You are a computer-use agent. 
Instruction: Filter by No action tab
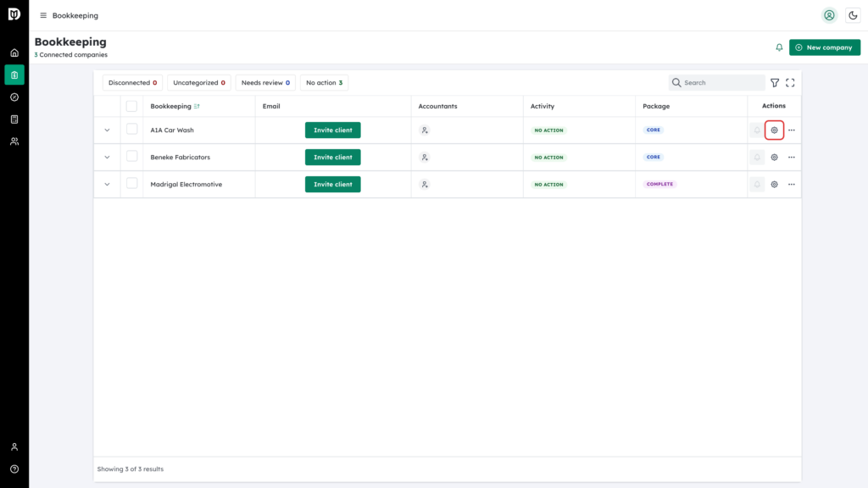click(x=324, y=82)
